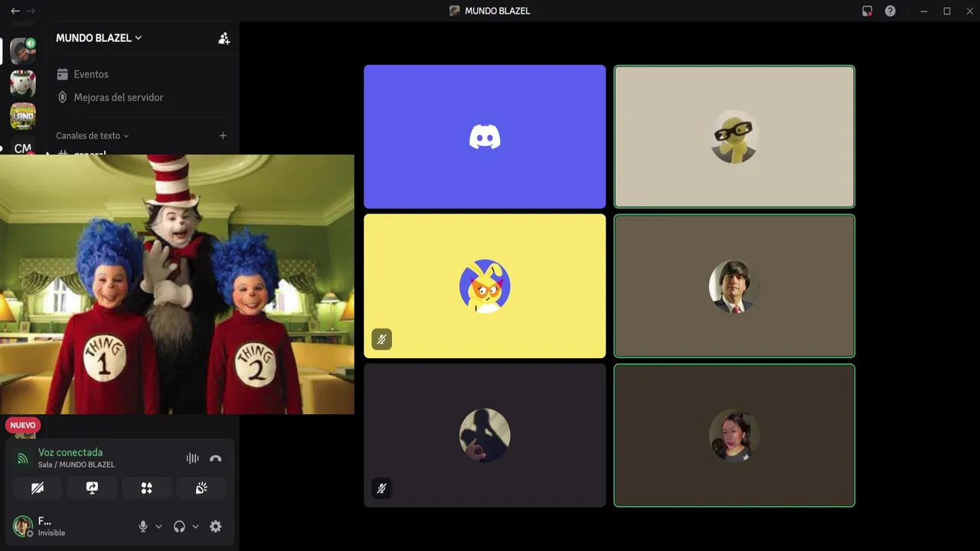Select the blue Discord logo participant tile

pos(485,136)
